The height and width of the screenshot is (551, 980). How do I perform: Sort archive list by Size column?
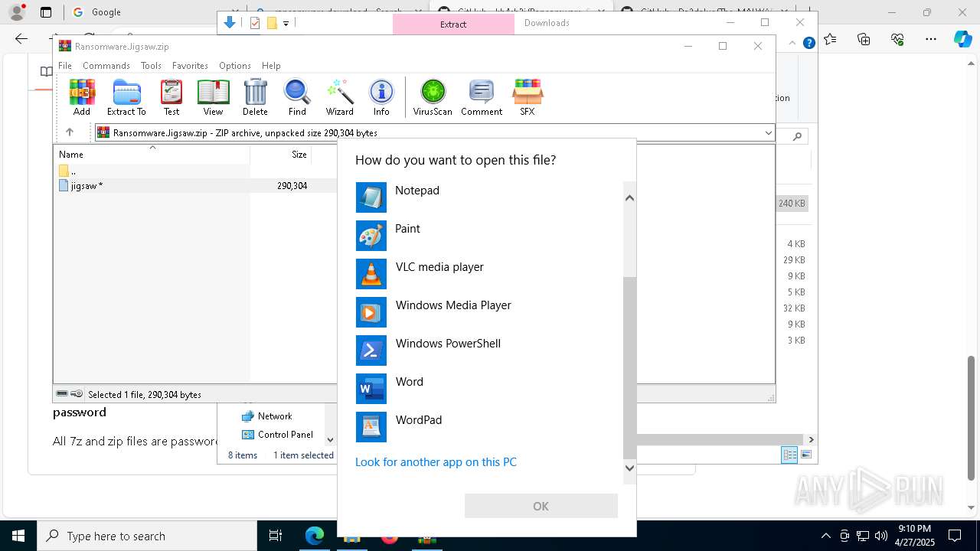point(281,155)
